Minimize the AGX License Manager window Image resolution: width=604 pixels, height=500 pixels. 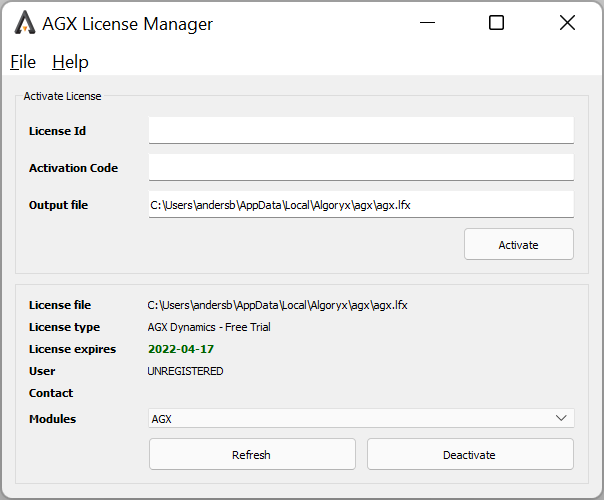[x=427, y=23]
